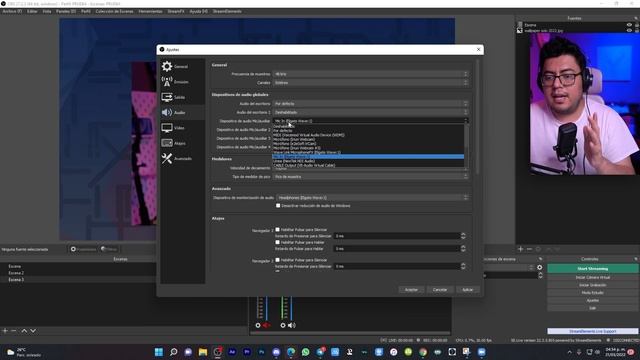Open Audio del escritorio 2 dropdown
The width and height of the screenshot is (640, 360).
click(371, 112)
